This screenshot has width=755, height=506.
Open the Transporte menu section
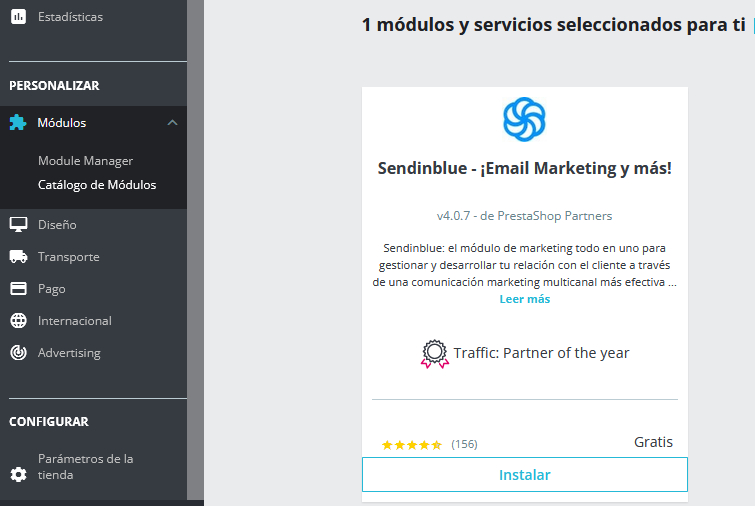tap(69, 257)
